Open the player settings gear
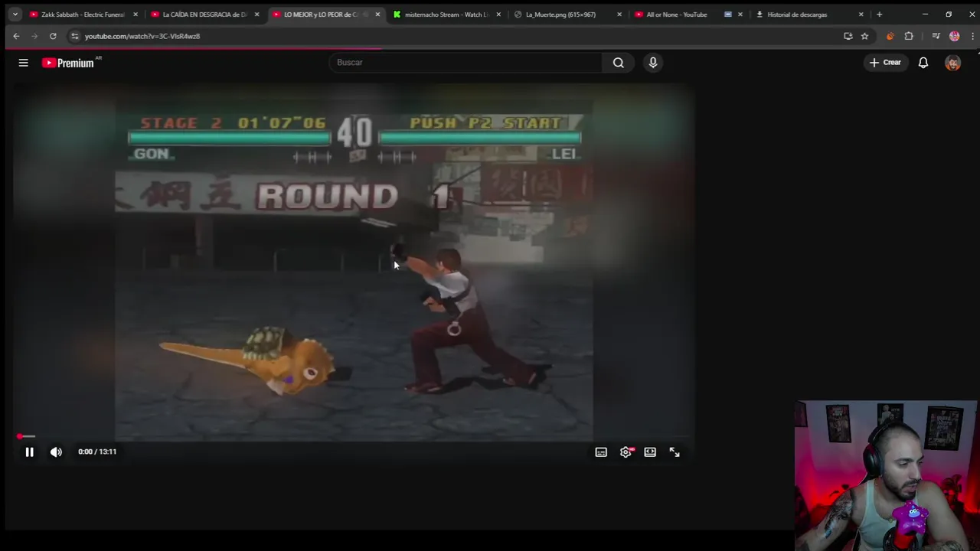The image size is (980, 551). (626, 452)
